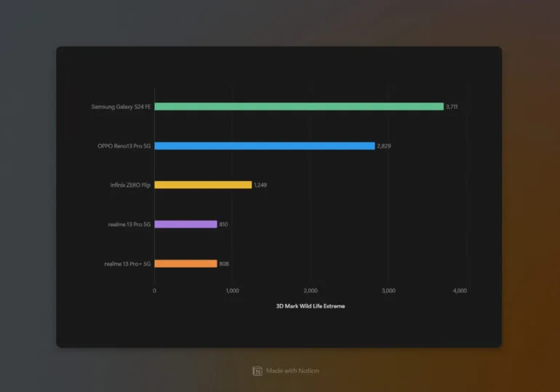The width and height of the screenshot is (560, 392).
Task: Select the purple realme 13 Pro 5G bar
Action: coord(185,224)
